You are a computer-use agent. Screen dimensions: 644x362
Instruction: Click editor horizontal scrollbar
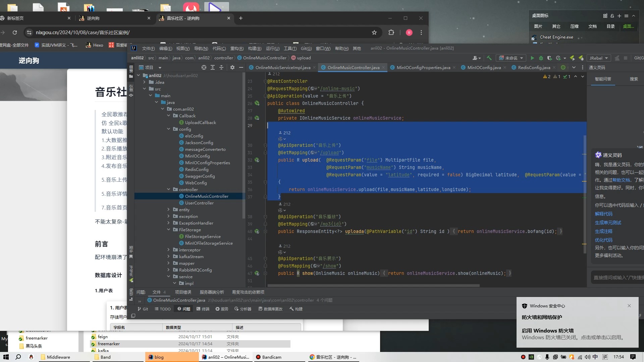pos(373,286)
